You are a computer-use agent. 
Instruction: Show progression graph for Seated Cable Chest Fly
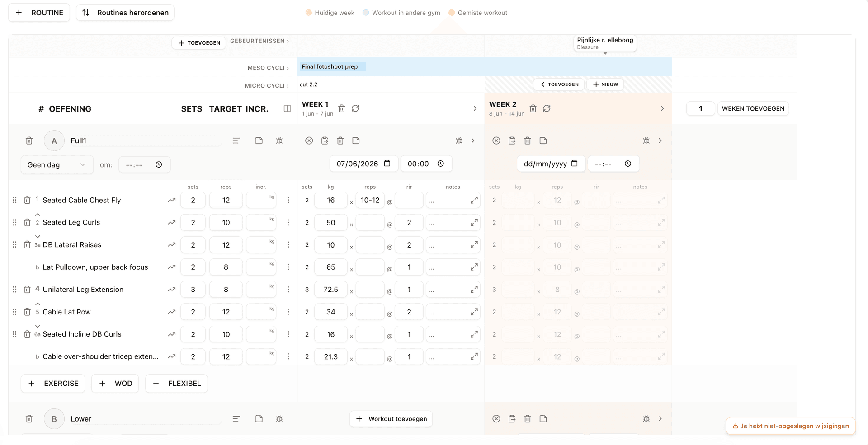[171, 200]
